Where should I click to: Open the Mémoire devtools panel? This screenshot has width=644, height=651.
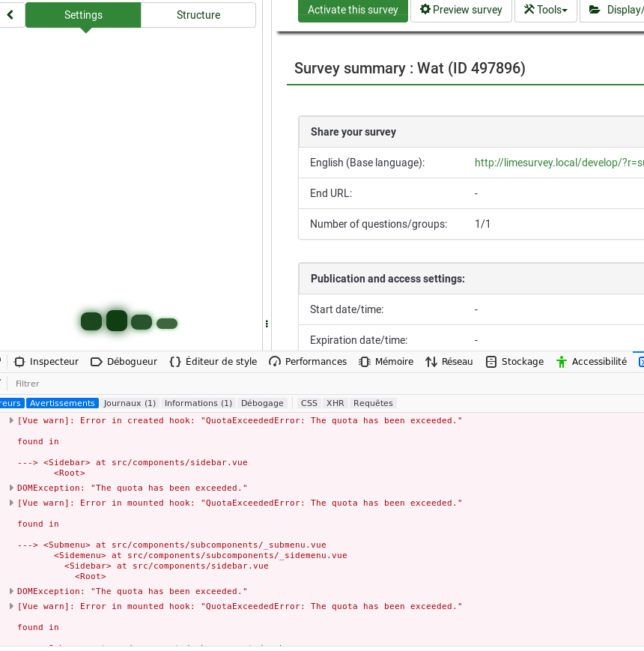coord(386,362)
